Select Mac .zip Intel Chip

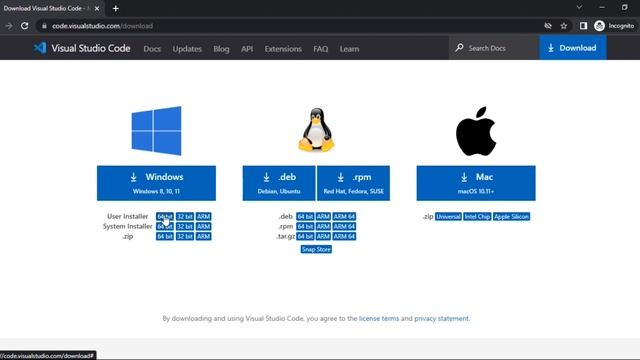click(477, 216)
